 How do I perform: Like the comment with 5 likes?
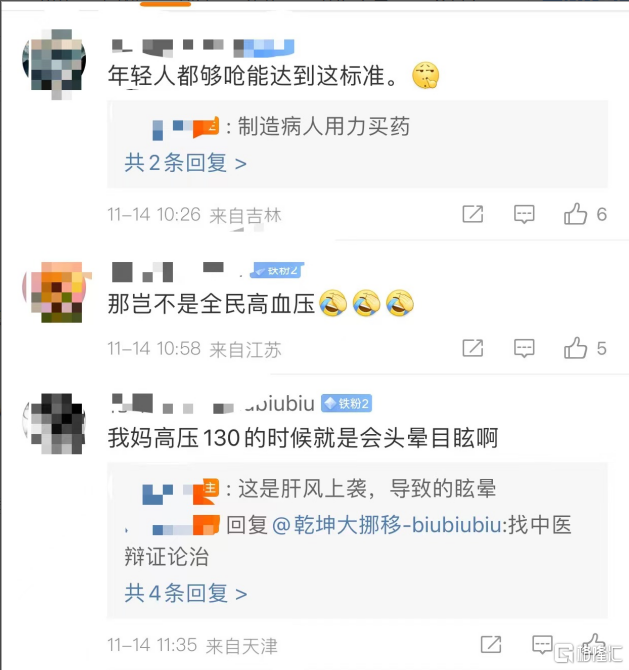[x=576, y=348]
